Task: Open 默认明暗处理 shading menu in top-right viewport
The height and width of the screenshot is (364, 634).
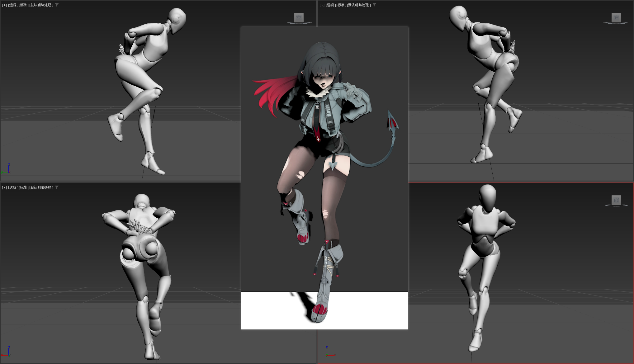Action: tap(358, 5)
